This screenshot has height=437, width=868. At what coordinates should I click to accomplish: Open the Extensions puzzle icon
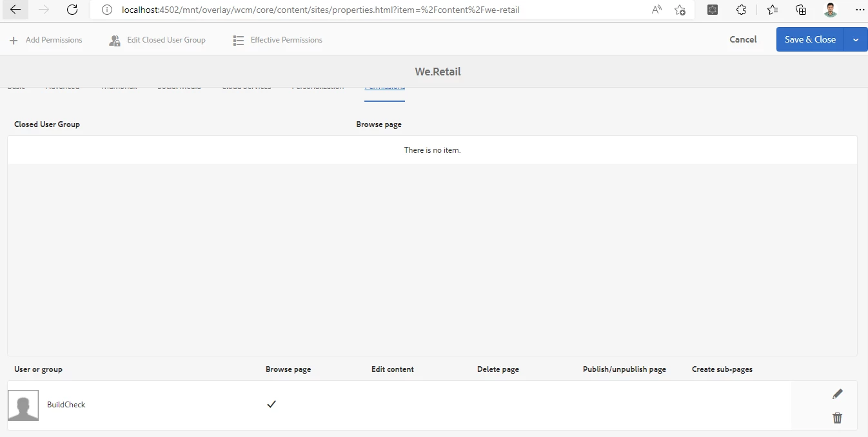pos(741,10)
